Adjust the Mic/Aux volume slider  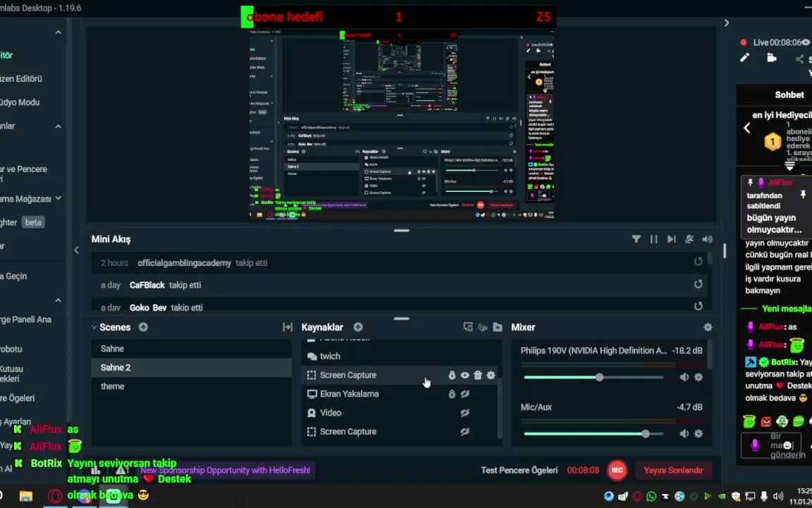[x=593, y=434]
